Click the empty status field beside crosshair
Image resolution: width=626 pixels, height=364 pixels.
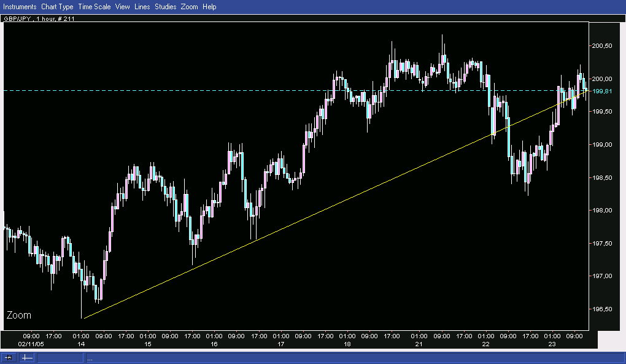click(x=60, y=358)
